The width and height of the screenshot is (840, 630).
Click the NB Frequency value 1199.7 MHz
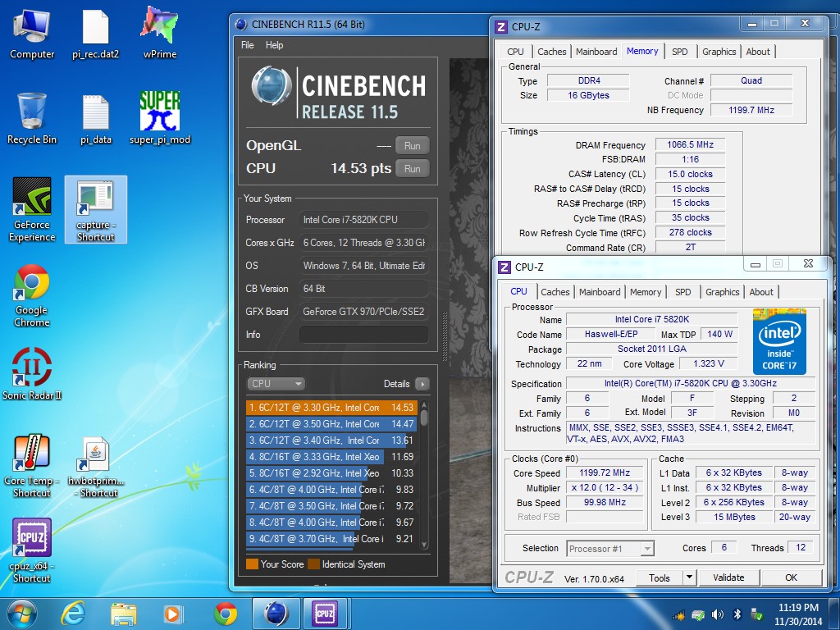pos(751,110)
